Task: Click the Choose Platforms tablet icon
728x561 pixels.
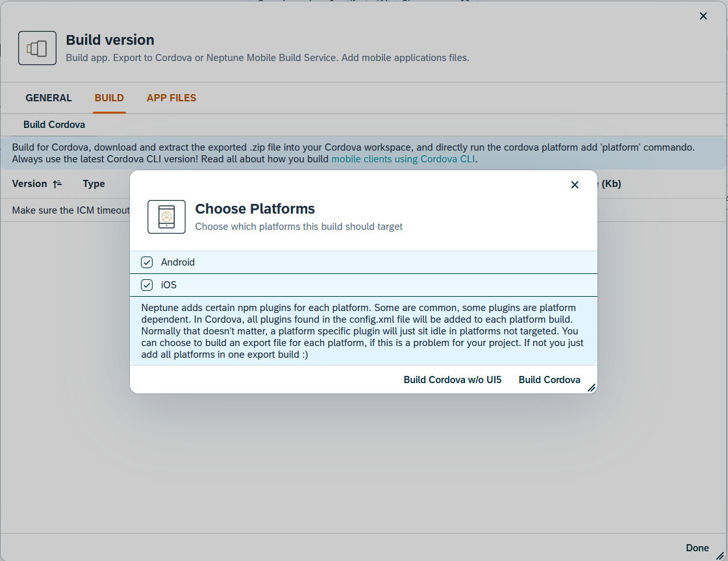Action: tap(166, 216)
